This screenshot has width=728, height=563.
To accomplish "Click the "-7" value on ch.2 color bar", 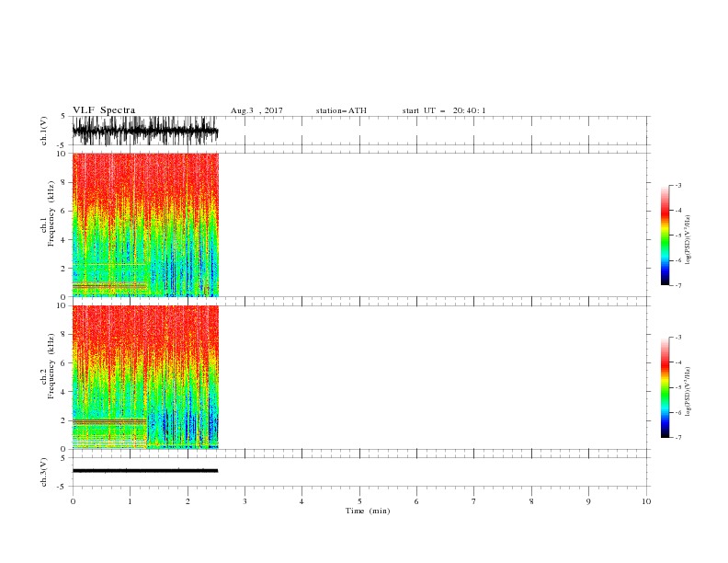I will [x=678, y=438].
